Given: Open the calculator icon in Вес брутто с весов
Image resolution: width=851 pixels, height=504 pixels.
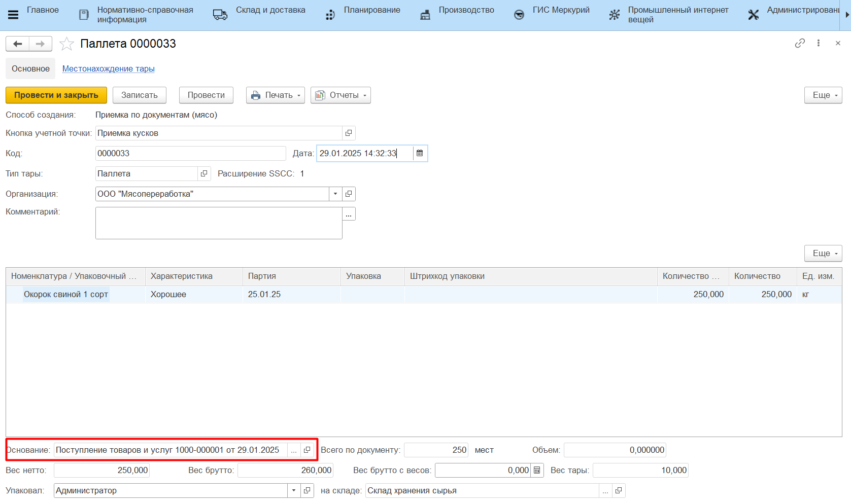Looking at the screenshot, I should (537, 471).
